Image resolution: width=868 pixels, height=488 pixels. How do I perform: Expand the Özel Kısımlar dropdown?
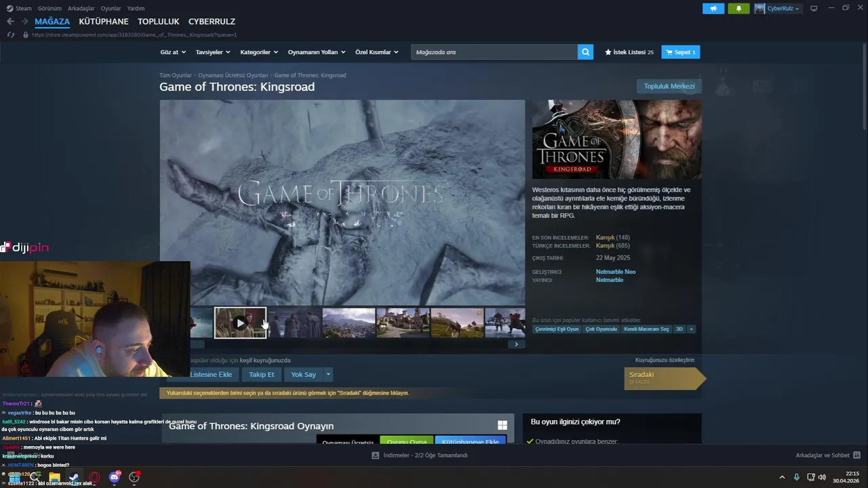click(x=377, y=52)
